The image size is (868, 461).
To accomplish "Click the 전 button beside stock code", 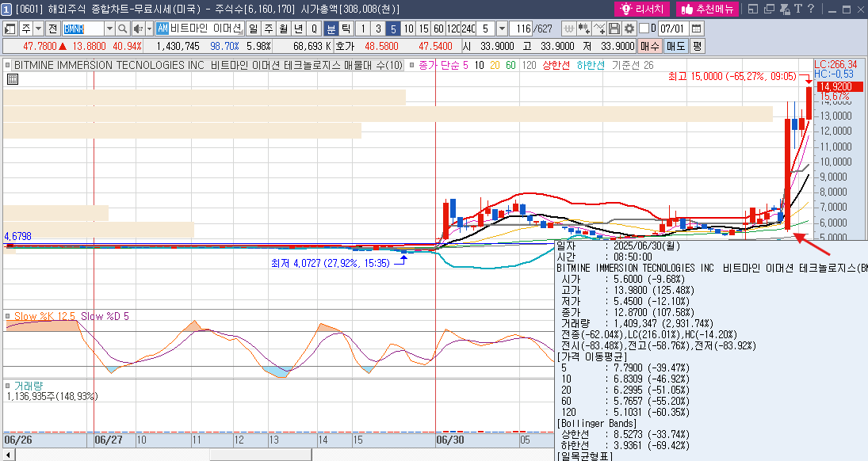I will [52, 29].
